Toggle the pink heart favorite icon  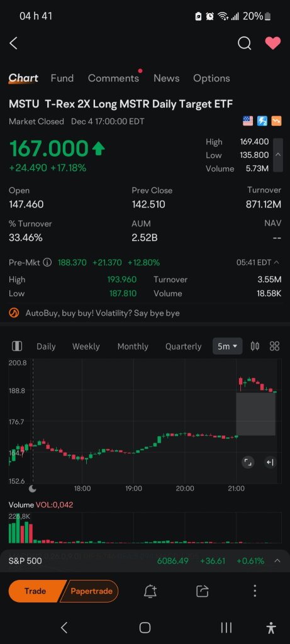(273, 43)
